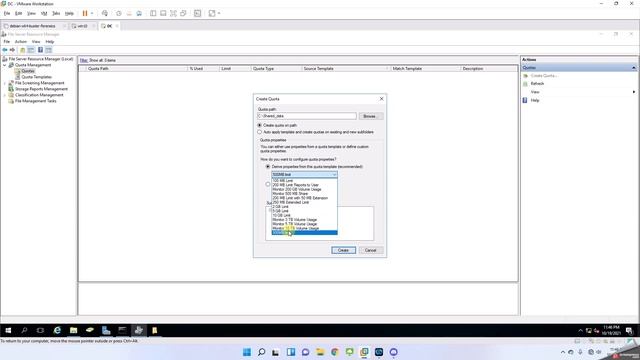
Task: Choose 200 MB Limit Reports to User
Action: pos(304,185)
